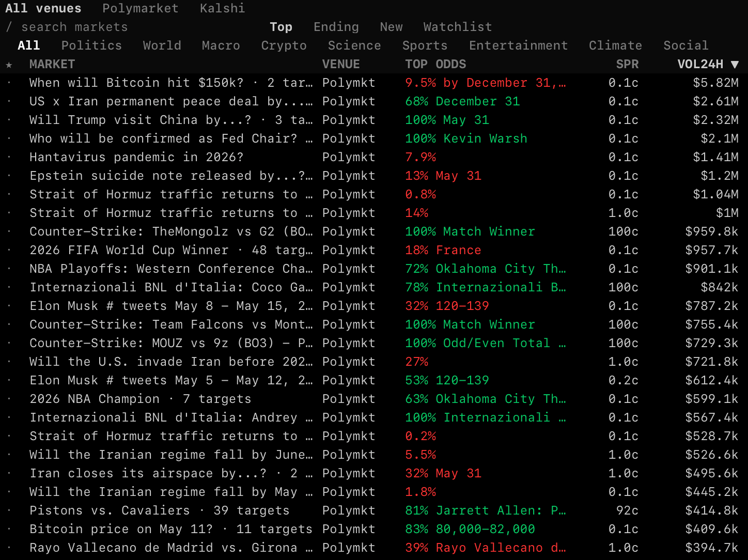Filter by Sports category
748x560 pixels.
pyautogui.click(x=425, y=45)
